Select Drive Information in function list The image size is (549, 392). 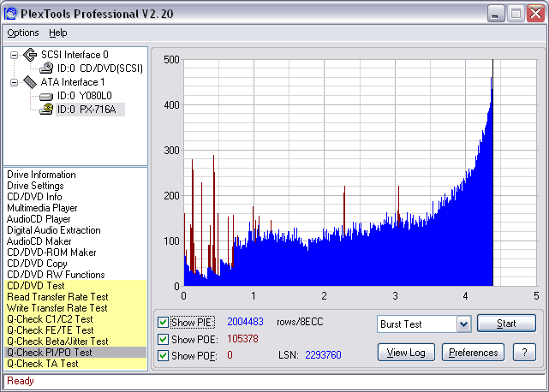pos(41,175)
